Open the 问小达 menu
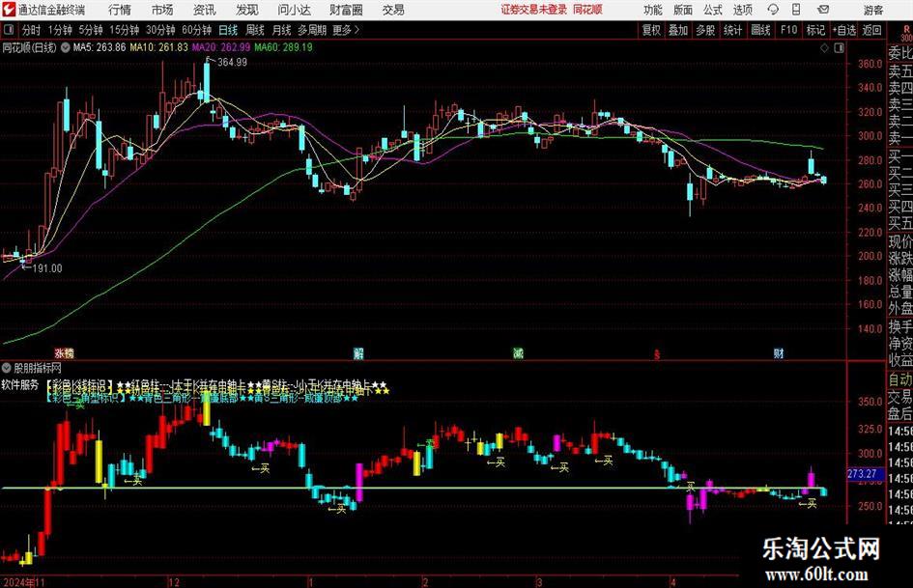Image resolution: width=913 pixels, height=588 pixels. 294,10
